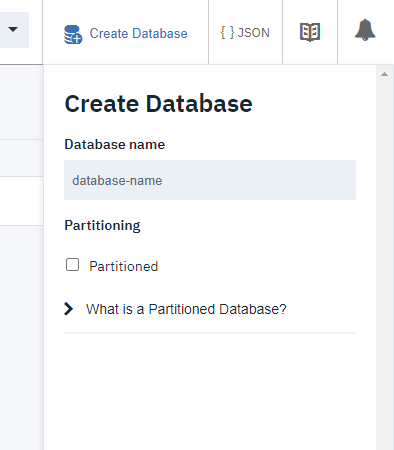
Task: Click the "Partitioning" section label
Action: click(102, 225)
